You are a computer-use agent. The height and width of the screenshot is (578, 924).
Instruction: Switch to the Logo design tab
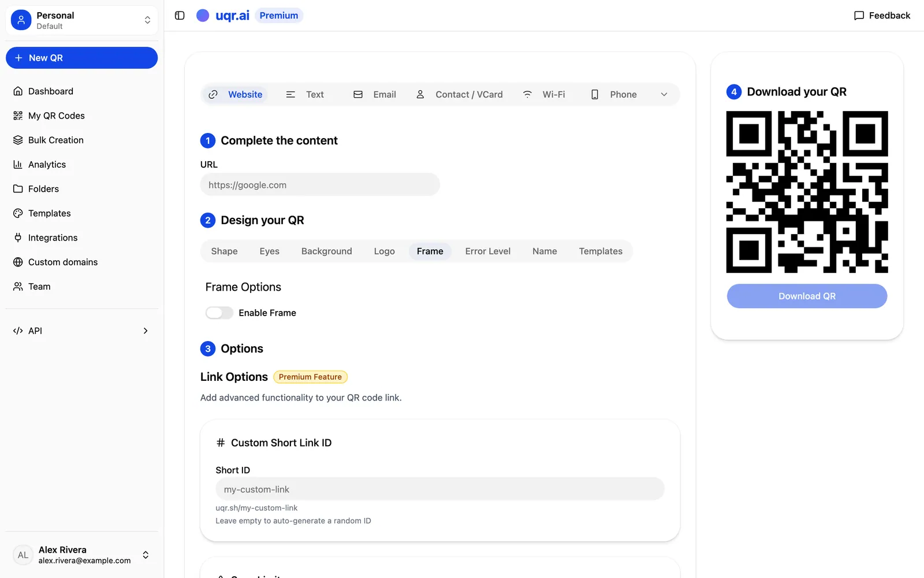(385, 251)
